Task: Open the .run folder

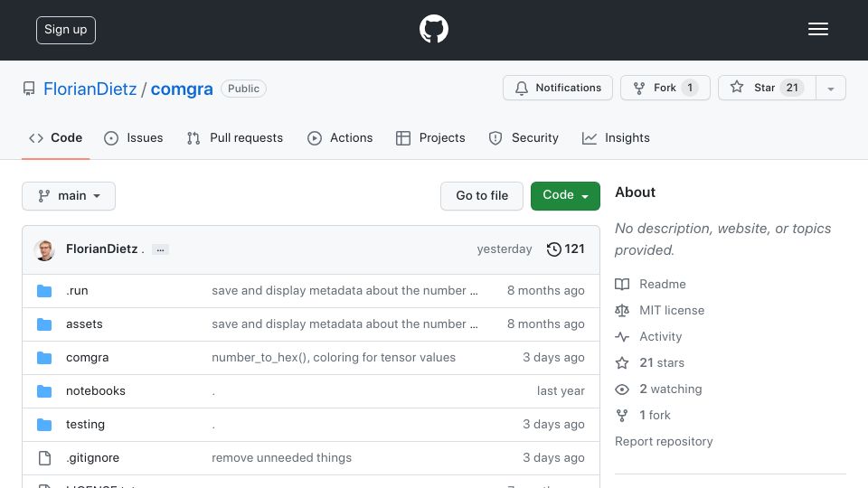Action: [77, 291]
